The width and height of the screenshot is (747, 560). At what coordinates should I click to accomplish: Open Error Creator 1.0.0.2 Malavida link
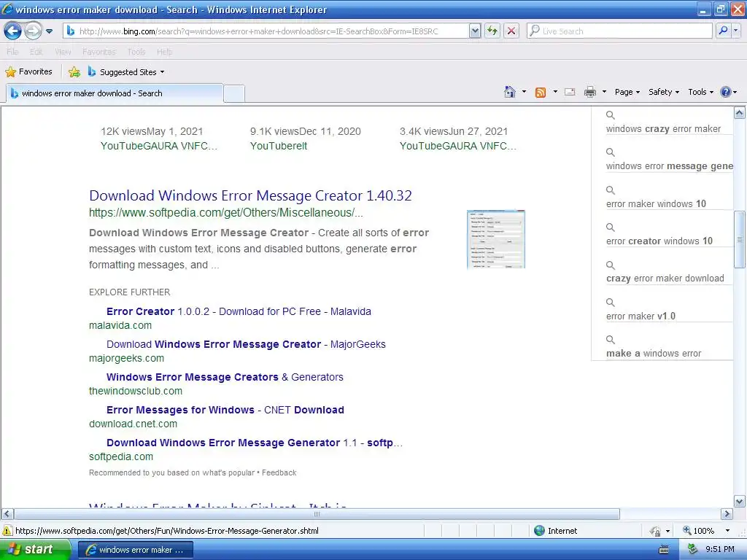click(x=239, y=311)
